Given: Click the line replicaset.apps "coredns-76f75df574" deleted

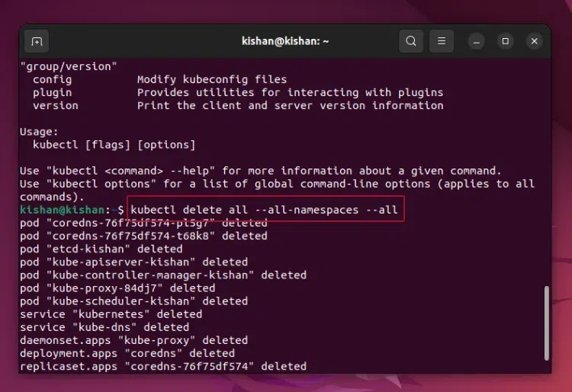Looking at the screenshot, I should [x=163, y=367].
